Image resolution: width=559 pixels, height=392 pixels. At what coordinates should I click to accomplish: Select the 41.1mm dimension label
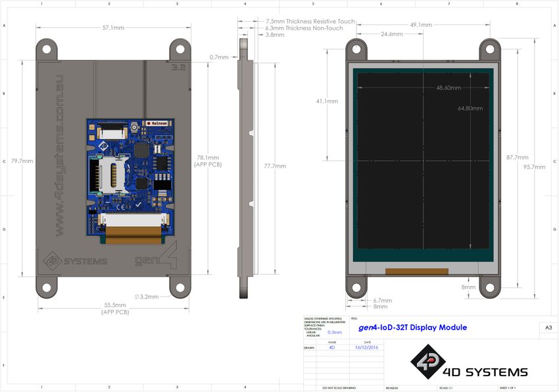327,101
